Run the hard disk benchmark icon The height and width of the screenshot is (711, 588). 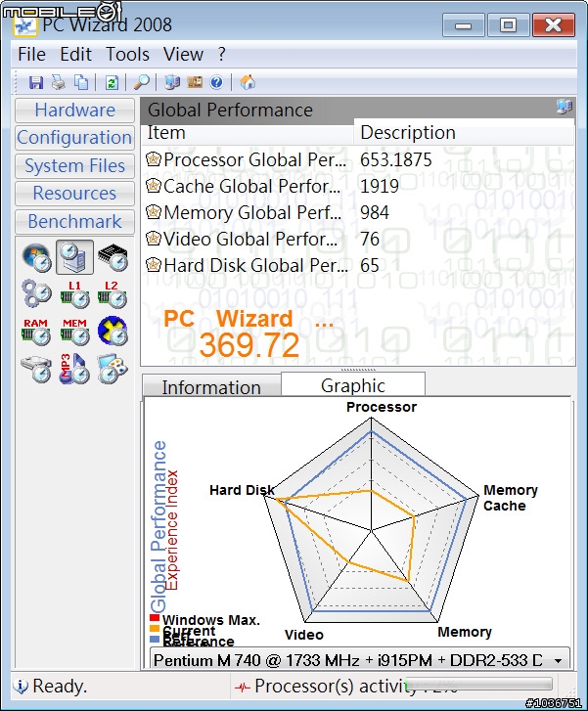[36, 369]
